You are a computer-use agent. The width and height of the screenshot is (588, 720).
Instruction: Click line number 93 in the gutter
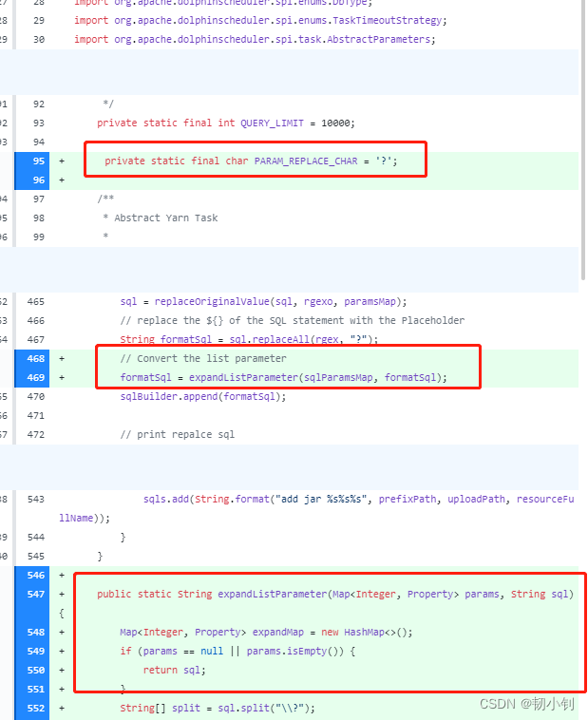(x=39, y=123)
